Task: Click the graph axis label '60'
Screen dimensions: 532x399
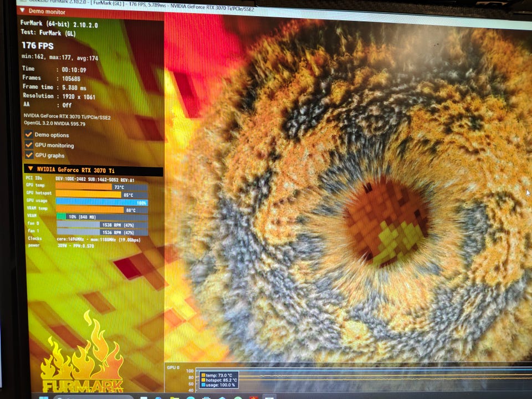Action: pos(191,384)
